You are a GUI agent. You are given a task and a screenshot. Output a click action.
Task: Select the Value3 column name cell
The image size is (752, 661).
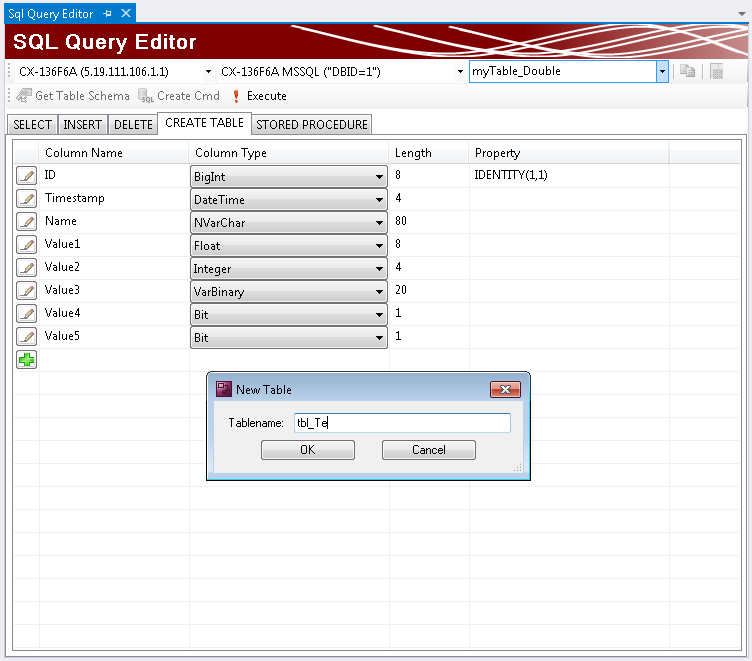tap(114, 291)
